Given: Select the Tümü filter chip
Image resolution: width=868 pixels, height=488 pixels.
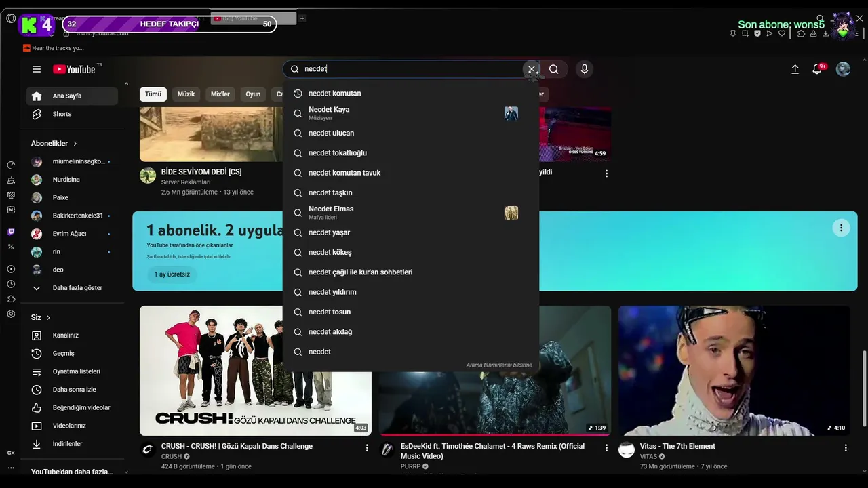Looking at the screenshot, I should coord(153,94).
